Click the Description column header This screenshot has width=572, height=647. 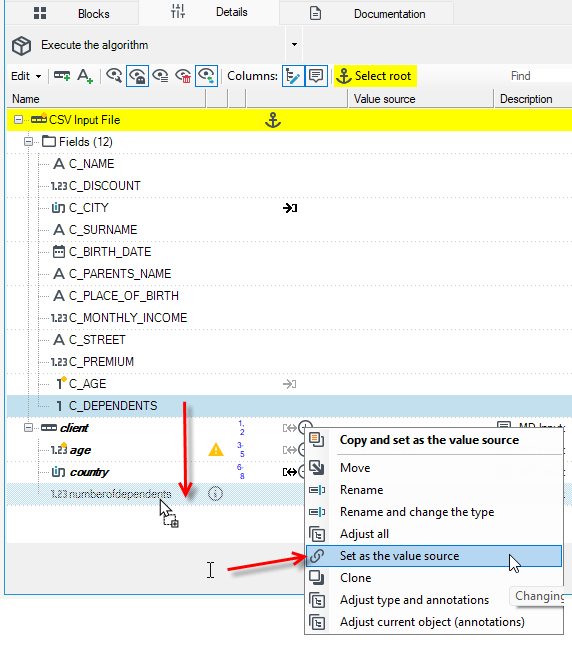[533, 99]
